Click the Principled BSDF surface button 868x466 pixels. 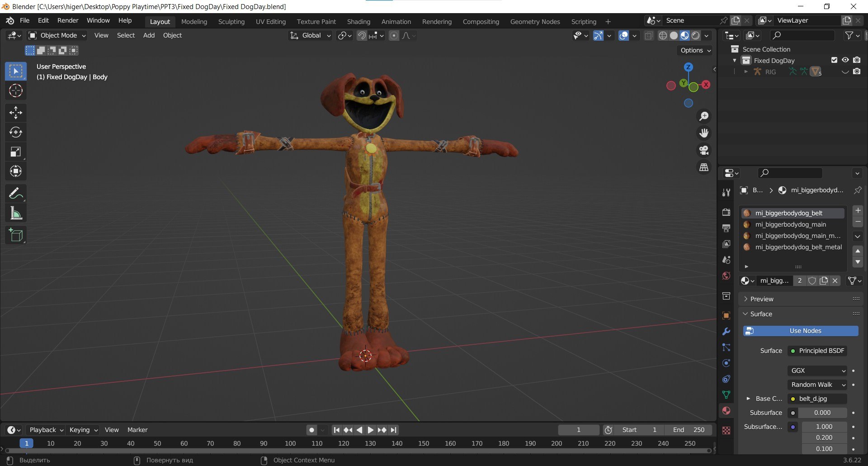817,351
